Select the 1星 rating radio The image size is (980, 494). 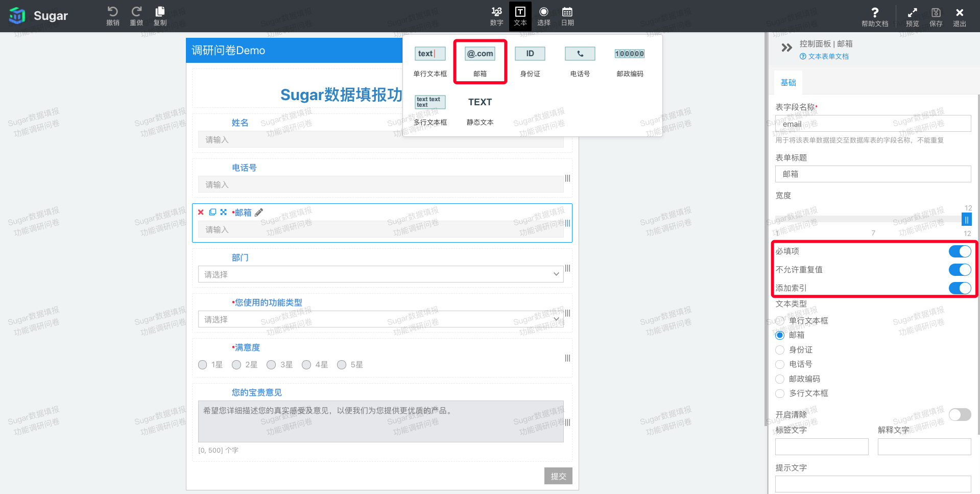coord(203,365)
